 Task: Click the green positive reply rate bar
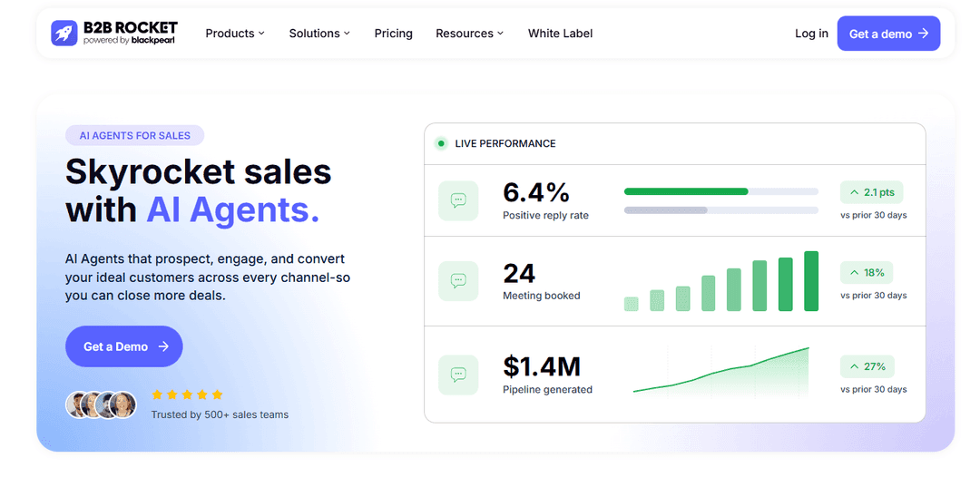click(686, 191)
